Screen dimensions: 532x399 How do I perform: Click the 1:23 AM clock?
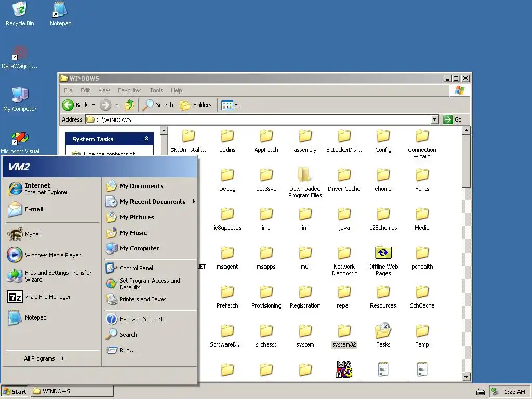[x=514, y=392]
